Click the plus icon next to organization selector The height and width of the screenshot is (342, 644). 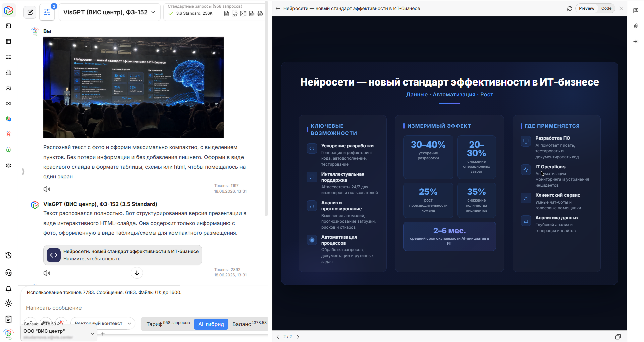(x=103, y=334)
